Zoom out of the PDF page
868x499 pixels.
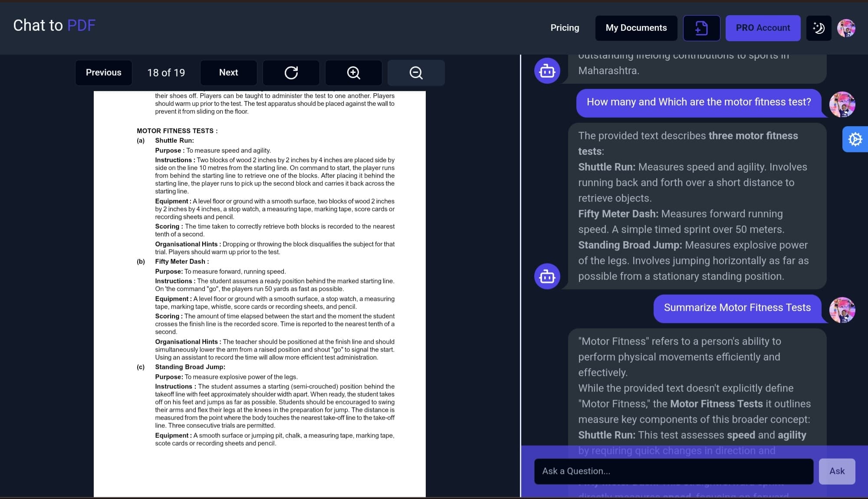(415, 72)
